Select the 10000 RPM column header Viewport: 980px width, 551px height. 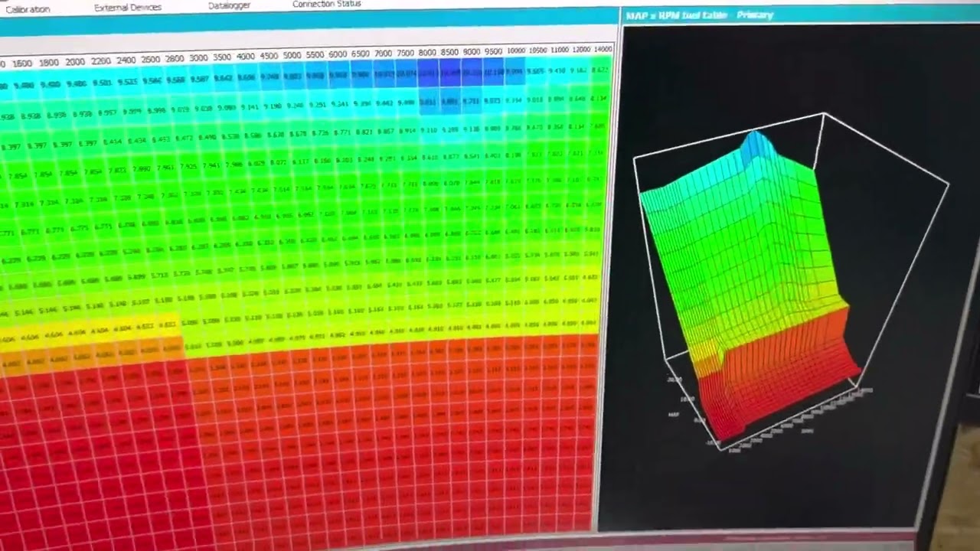[516, 51]
